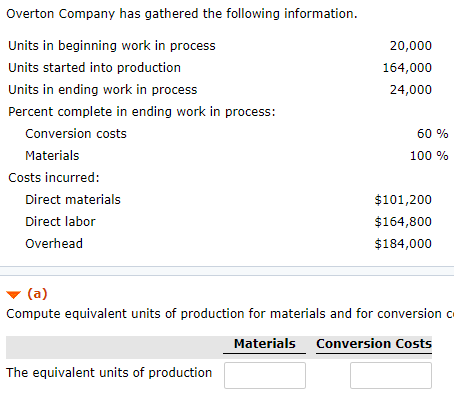
Task: Select the 100 % value
Action: (x=429, y=156)
